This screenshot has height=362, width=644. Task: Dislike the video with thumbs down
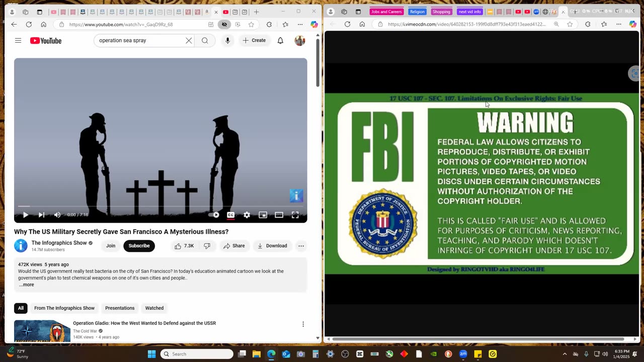tap(207, 246)
